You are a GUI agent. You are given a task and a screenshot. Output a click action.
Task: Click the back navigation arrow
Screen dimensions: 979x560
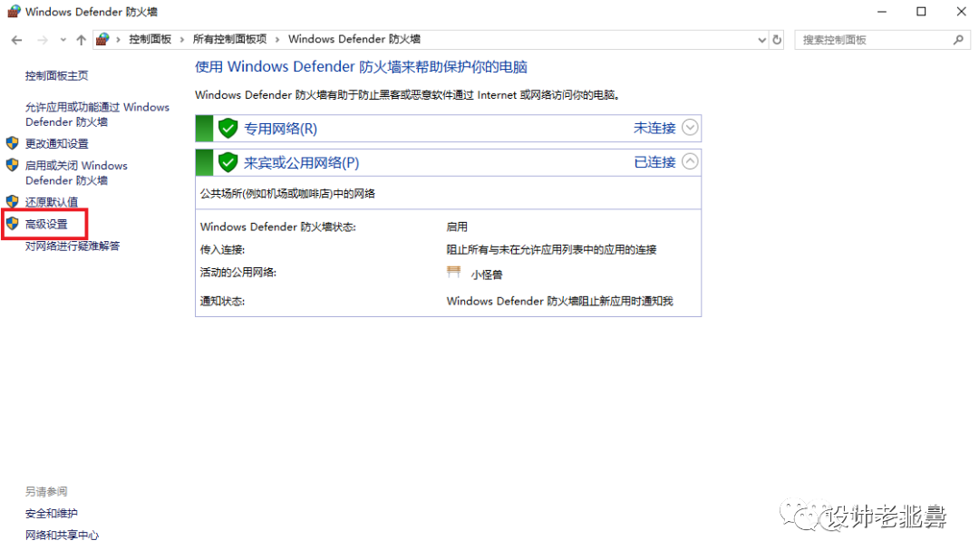(x=17, y=40)
